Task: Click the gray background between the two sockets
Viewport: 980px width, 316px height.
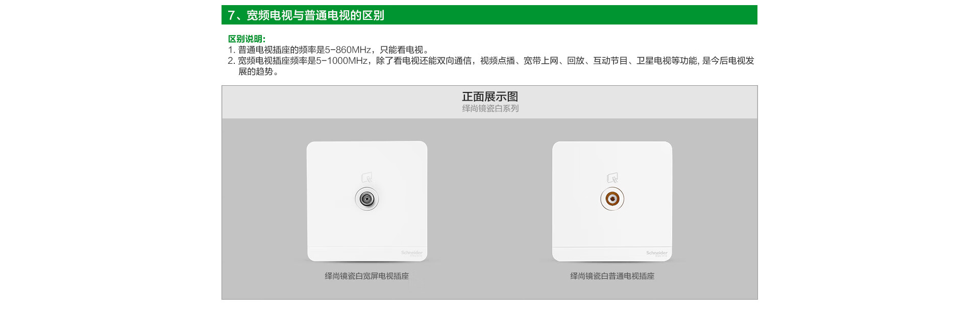Action: (490, 204)
